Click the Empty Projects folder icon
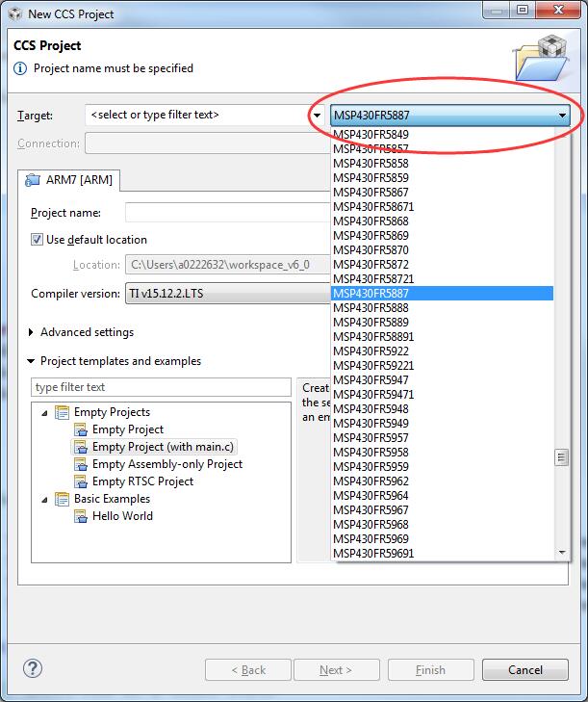The image size is (588, 702). 62,412
